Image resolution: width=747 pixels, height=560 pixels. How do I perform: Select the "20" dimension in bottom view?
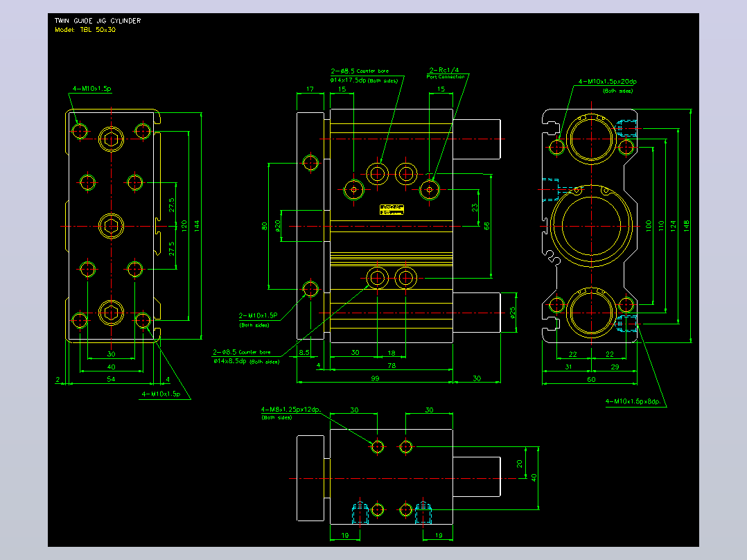point(519,463)
